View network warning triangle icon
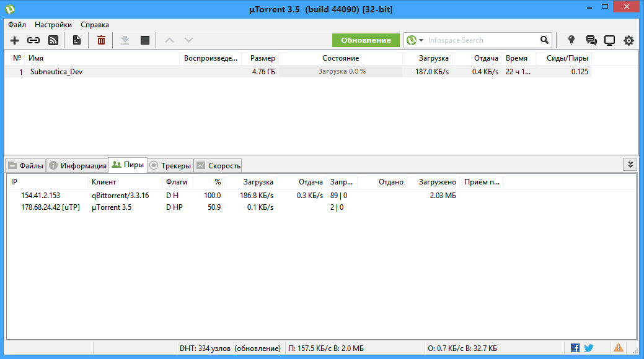The image size is (644, 359). point(619,348)
